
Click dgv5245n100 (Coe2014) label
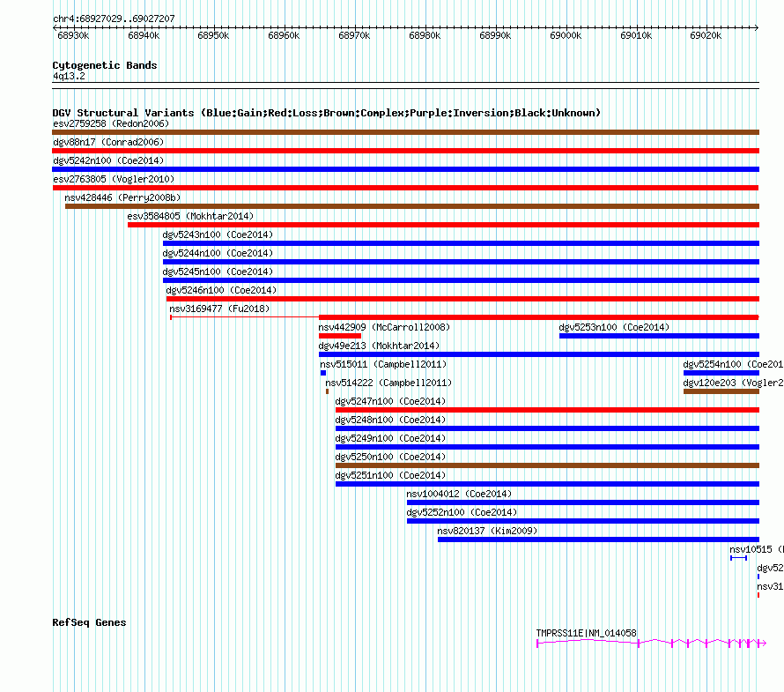point(218,272)
